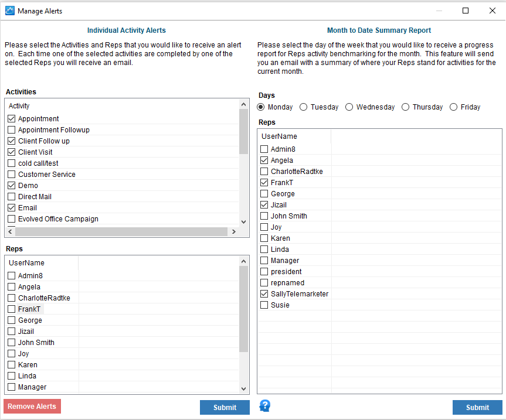Check Susie in the summary report Reps
The width and height of the screenshot is (506, 420).
point(264,305)
